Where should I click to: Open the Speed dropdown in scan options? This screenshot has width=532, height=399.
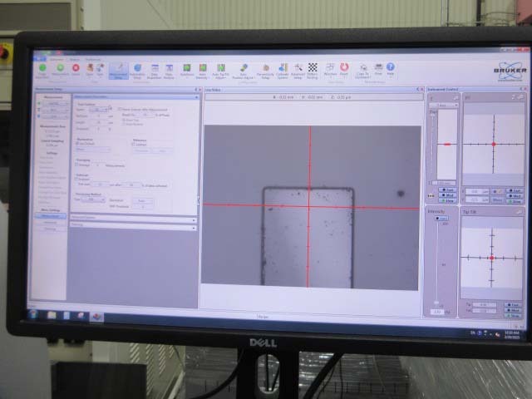(99, 110)
